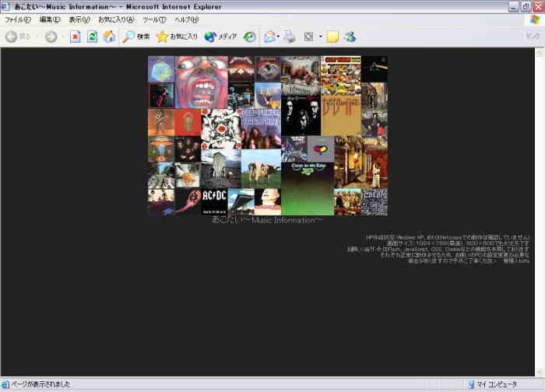The height and width of the screenshot is (392, 545).
Task: Click the zebra crossing album cover
Action: point(161,175)
